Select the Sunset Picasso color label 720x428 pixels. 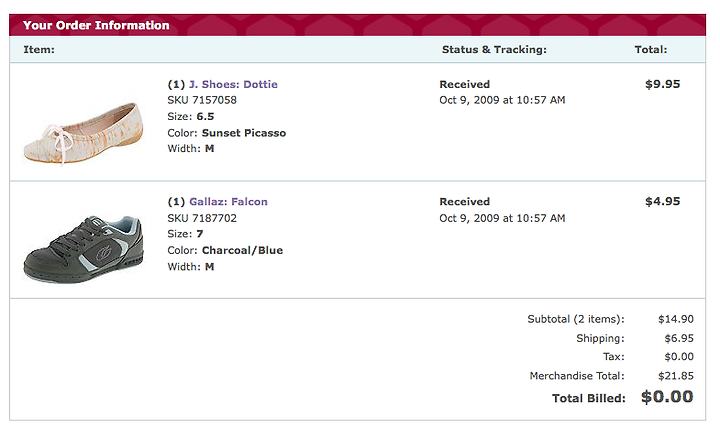click(244, 133)
